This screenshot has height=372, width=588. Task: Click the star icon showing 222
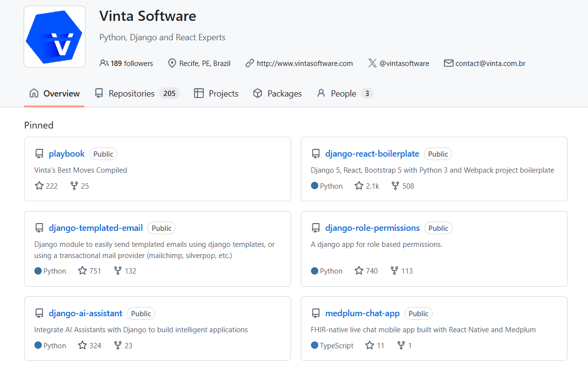[39, 186]
